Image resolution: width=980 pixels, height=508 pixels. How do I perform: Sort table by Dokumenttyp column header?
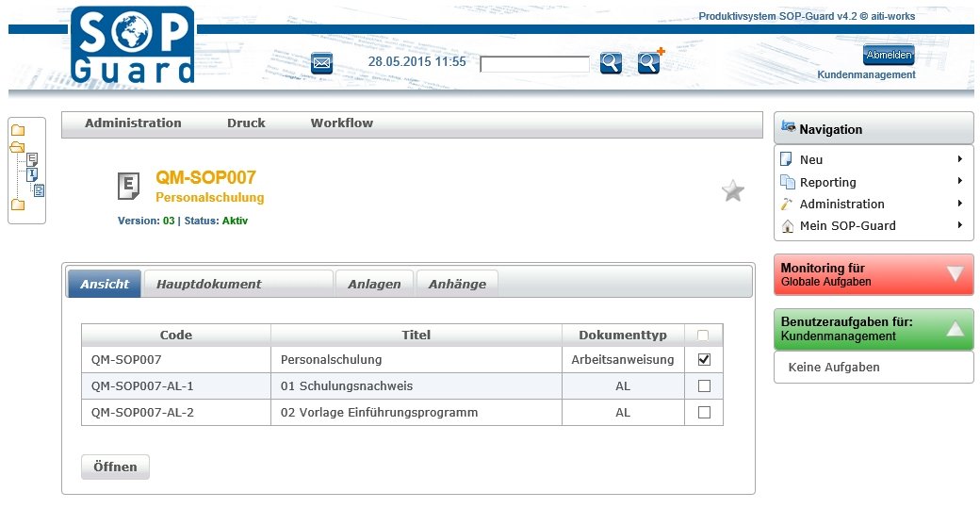[x=623, y=335]
